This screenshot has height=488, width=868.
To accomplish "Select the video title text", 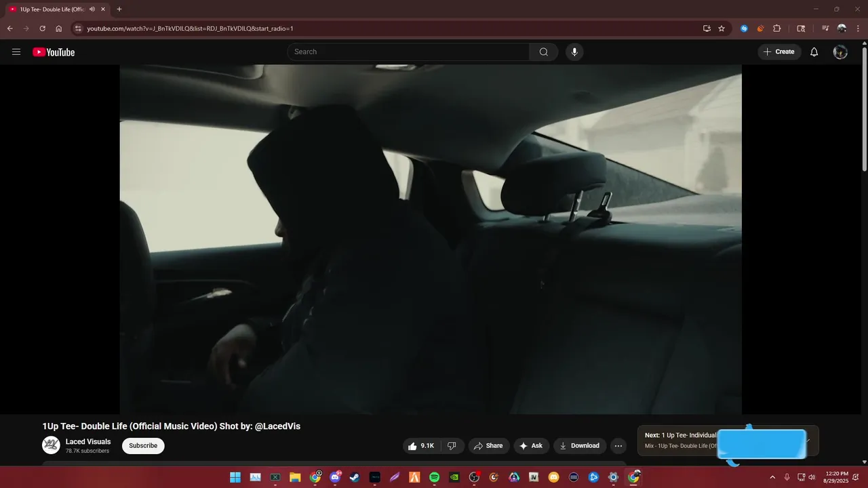I will [x=172, y=426].
